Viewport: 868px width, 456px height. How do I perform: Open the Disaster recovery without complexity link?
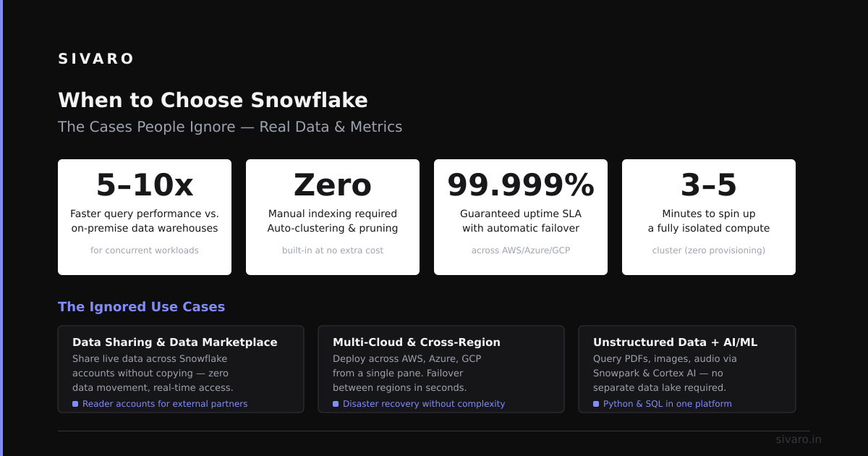point(424,404)
